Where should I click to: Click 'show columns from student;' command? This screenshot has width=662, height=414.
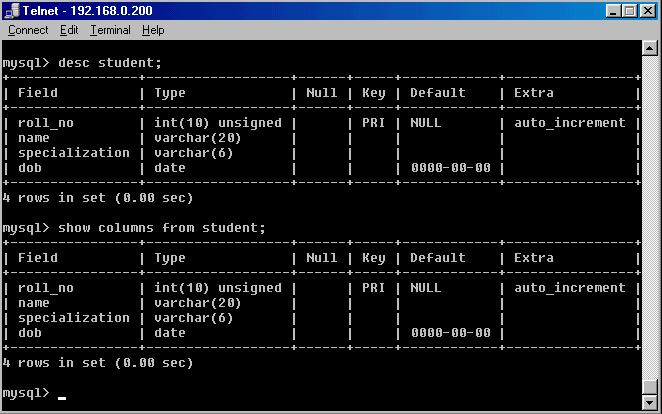[162, 228]
